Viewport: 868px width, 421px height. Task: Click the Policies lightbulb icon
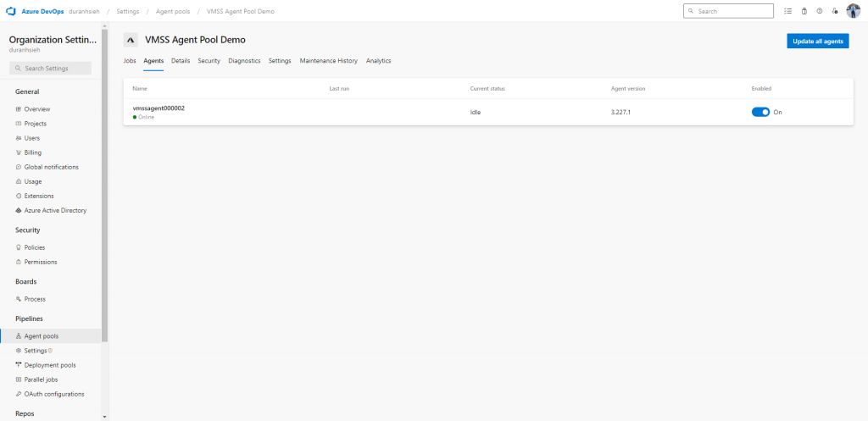click(19, 247)
